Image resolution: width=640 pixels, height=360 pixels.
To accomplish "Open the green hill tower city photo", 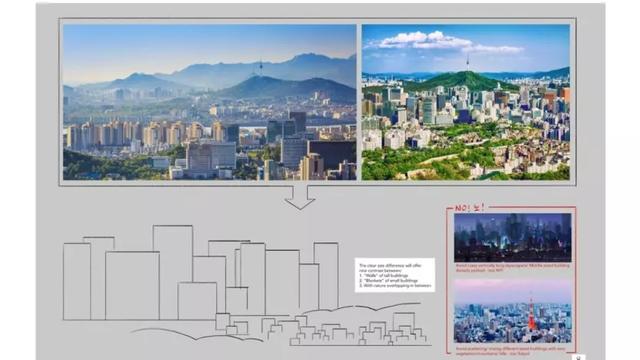I will 466,102.
